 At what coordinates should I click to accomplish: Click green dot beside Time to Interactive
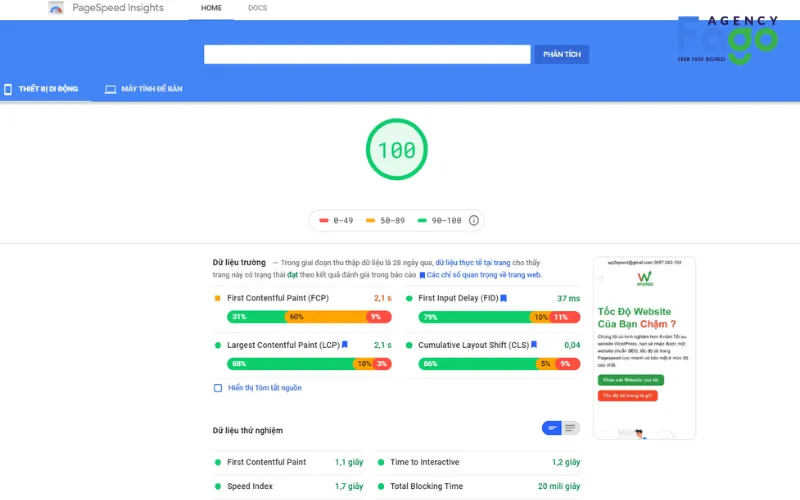click(381, 462)
